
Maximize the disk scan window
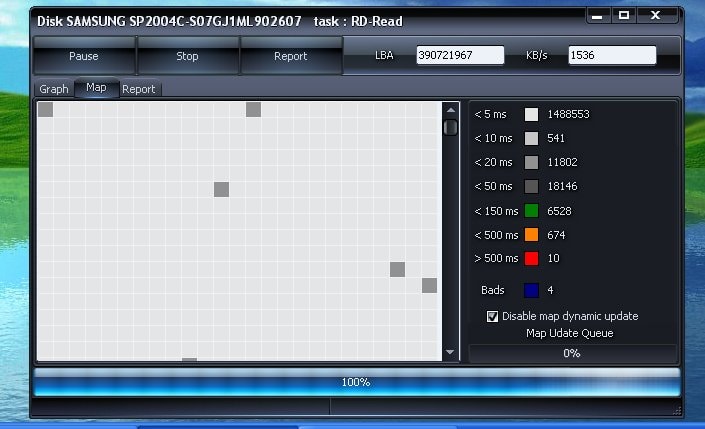coord(624,16)
